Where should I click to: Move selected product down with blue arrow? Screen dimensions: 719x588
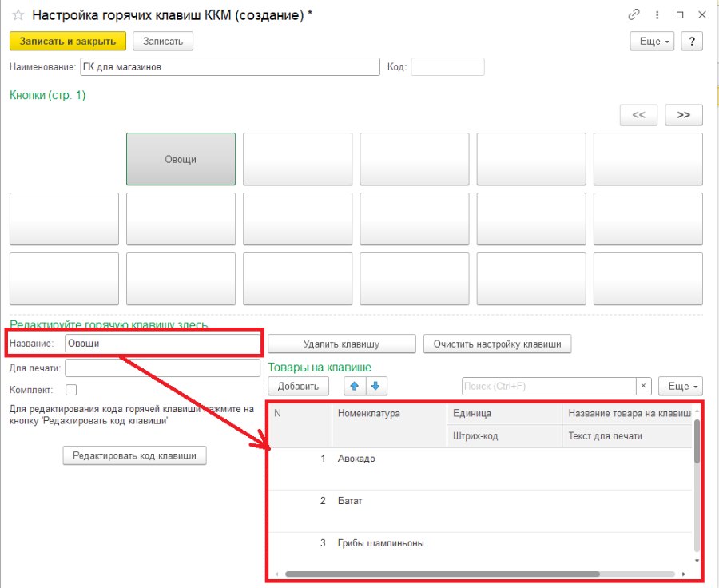pos(376,386)
